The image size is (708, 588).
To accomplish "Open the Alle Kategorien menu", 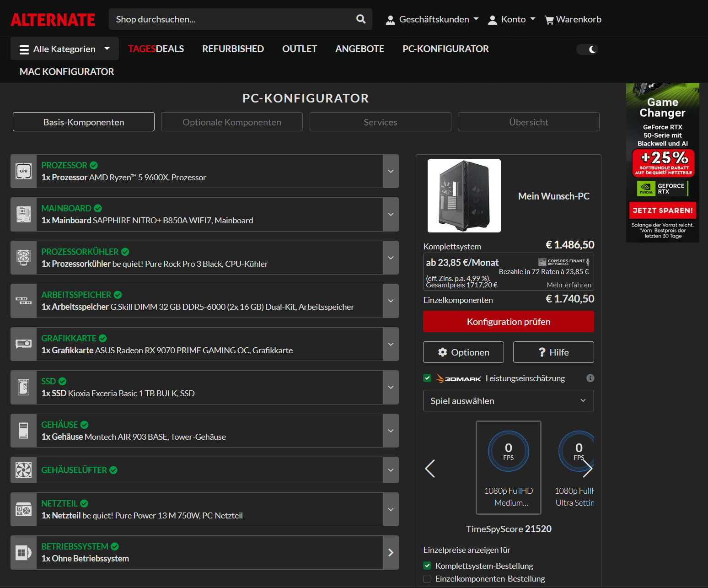I will 64,49.
